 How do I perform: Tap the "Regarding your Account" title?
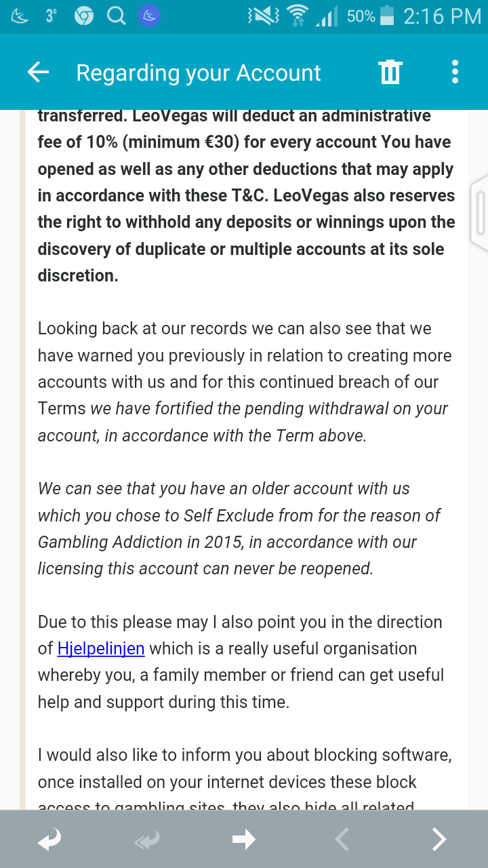(x=199, y=73)
